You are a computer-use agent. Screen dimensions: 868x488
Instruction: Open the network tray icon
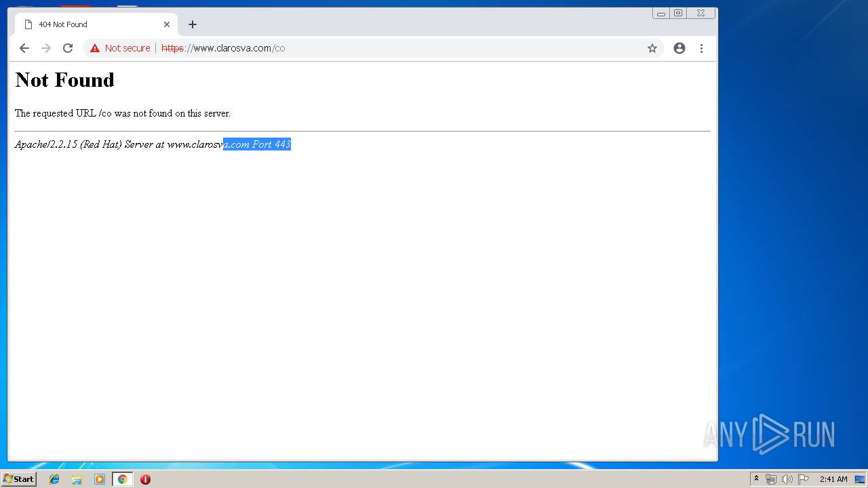tap(771, 479)
